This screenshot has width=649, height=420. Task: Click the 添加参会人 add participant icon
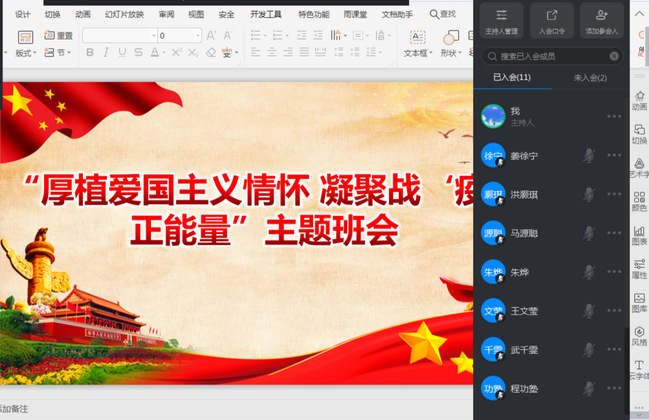pyautogui.click(x=601, y=18)
